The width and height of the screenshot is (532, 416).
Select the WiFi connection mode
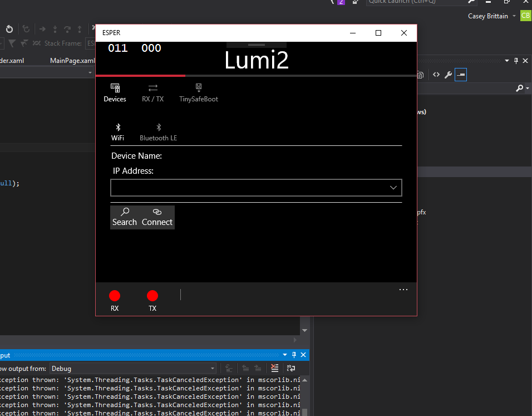coord(117,132)
